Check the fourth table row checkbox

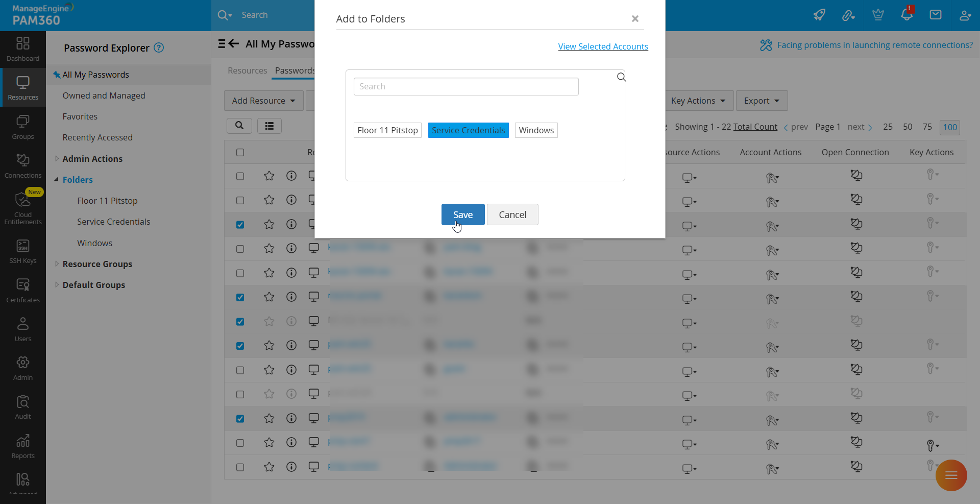240,249
